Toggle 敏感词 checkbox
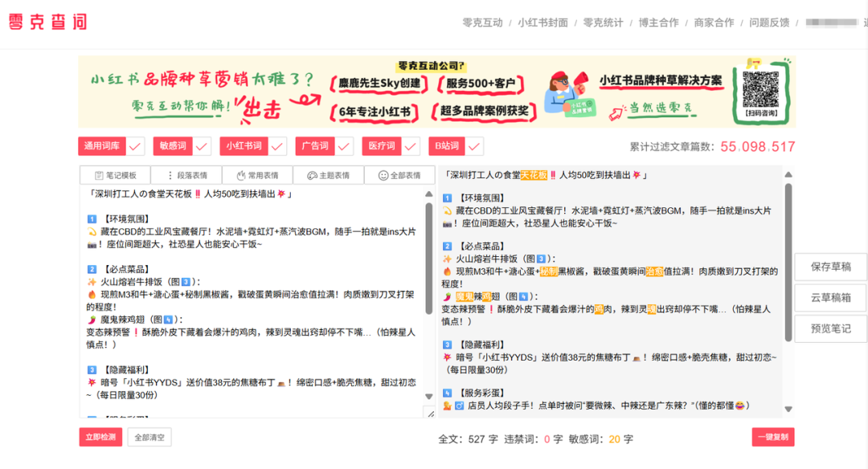Screen dimensions: 868x469 tap(202, 146)
